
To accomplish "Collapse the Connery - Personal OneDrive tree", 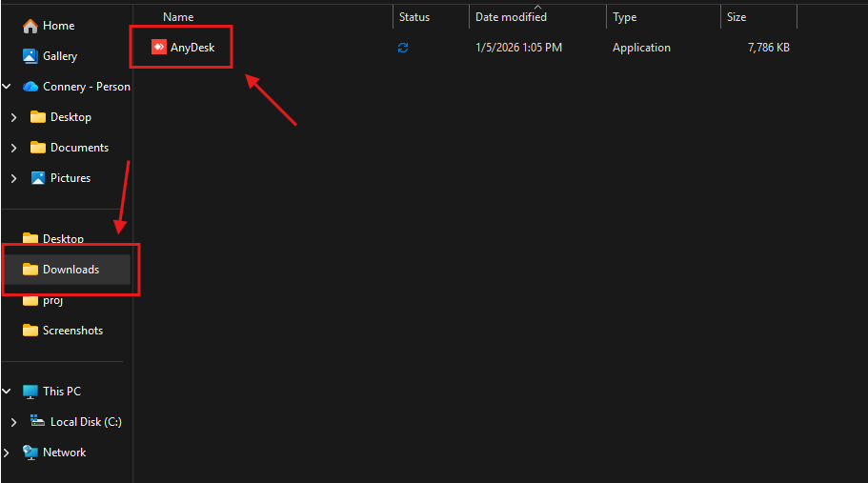I will pos(7,87).
